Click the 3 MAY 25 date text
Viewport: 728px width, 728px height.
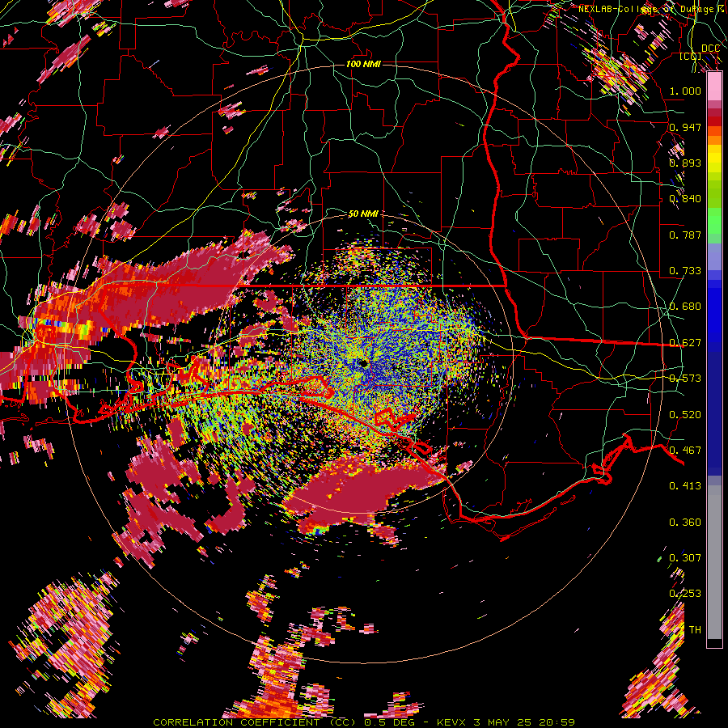point(503,722)
